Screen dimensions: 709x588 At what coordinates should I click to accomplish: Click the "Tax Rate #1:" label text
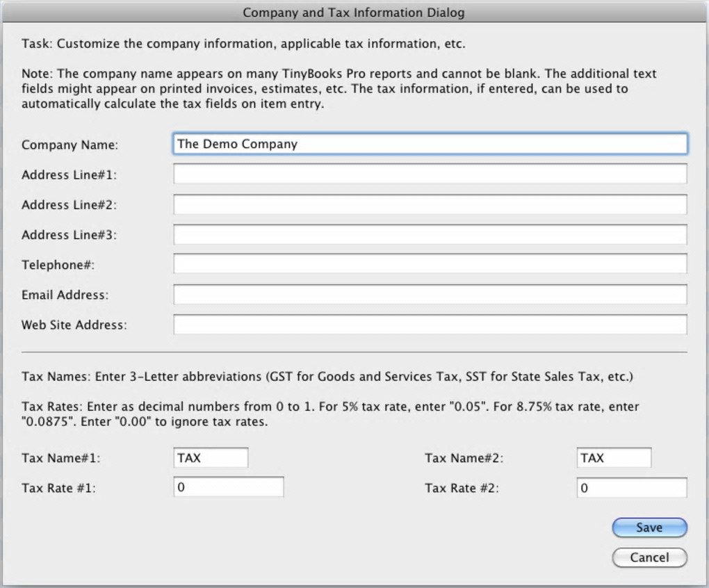click(x=59, y=488)
